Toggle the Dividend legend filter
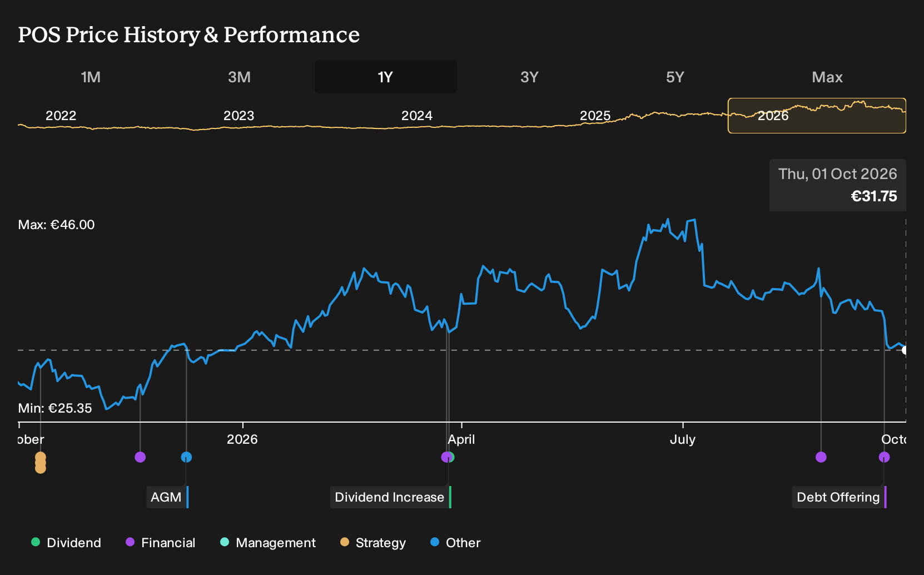The width and height of the screenshot is (924, 575). click(66, 543)
